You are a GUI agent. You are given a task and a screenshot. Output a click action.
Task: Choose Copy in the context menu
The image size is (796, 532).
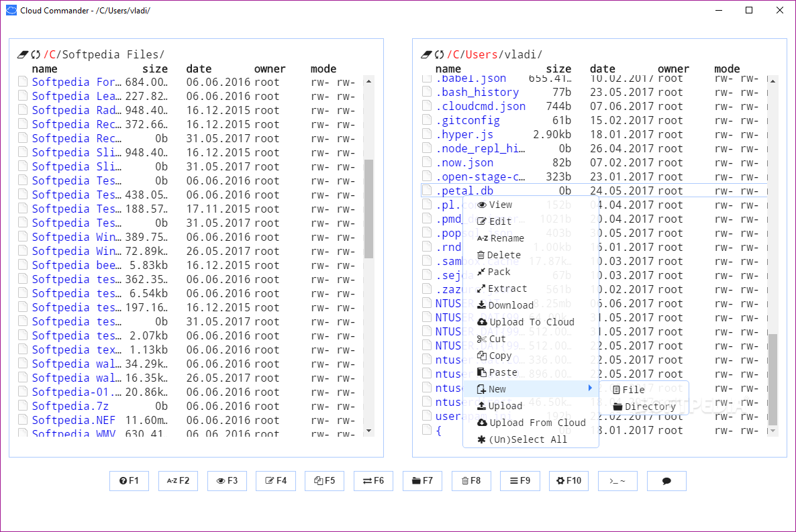pyautogui.click(x=531, y=356)
